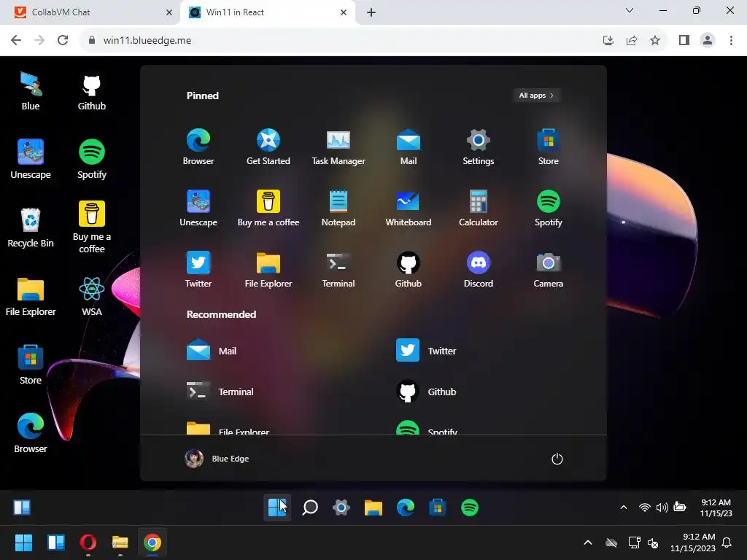Open pinned Store app
This screenshot has width=747, height=560.
tap(549, 147)
